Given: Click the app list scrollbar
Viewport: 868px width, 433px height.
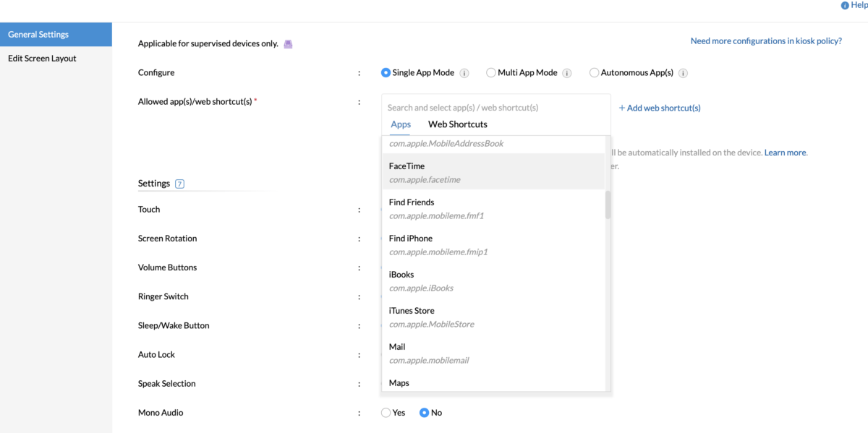Looking at the screenshot, I should click(x=607, y=202).
